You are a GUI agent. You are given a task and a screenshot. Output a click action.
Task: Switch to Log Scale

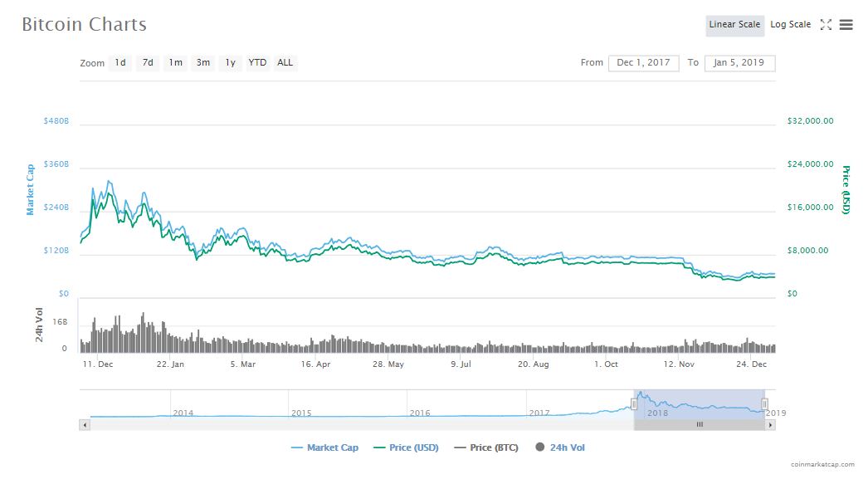tap(790, 25)
